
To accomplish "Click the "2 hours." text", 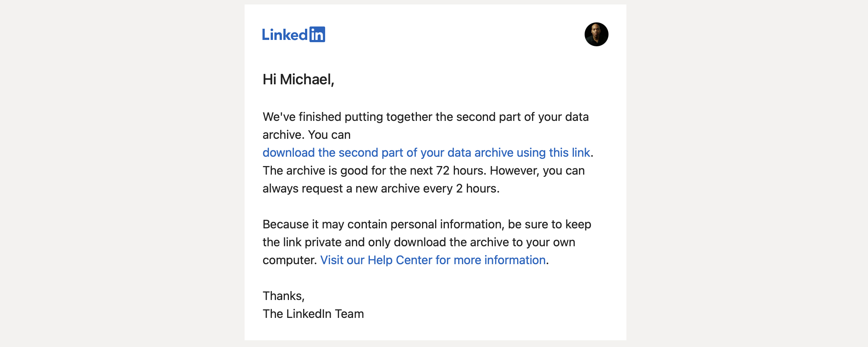I will coord(478,188).
